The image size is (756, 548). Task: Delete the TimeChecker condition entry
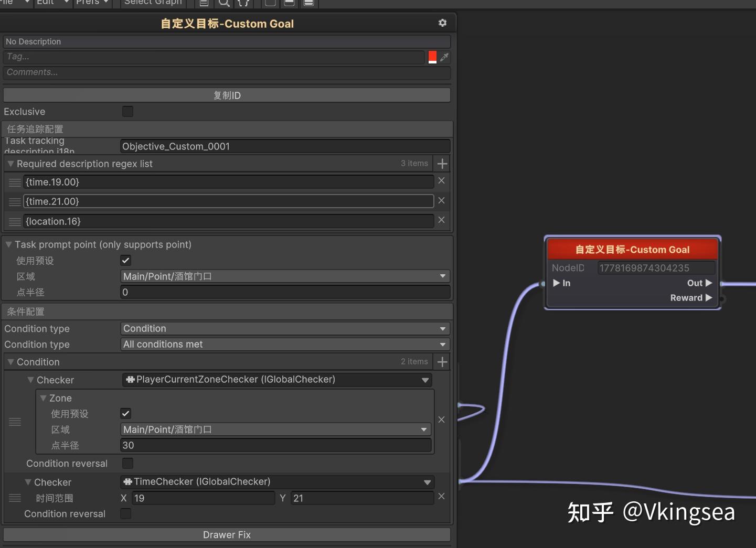pyautogui.click(x=441, y=496)
